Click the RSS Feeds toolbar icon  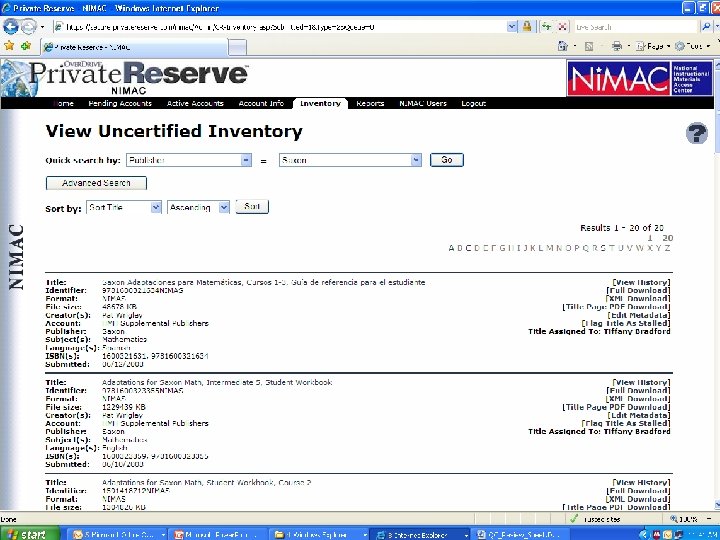point(589,46)
